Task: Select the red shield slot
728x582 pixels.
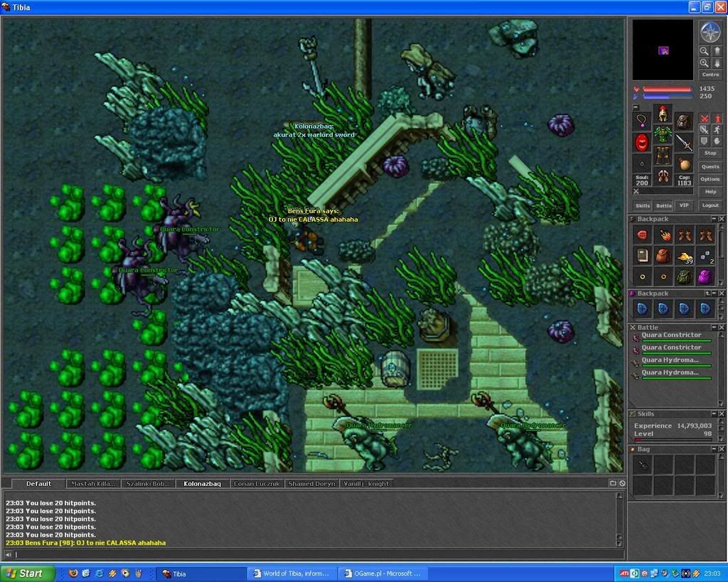Action: 642,143
